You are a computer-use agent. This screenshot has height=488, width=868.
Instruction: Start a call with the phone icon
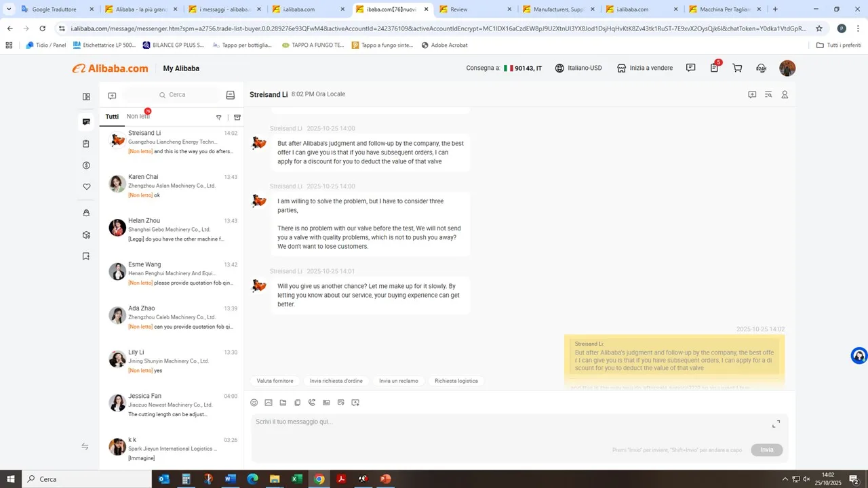(x=312, y=403)
